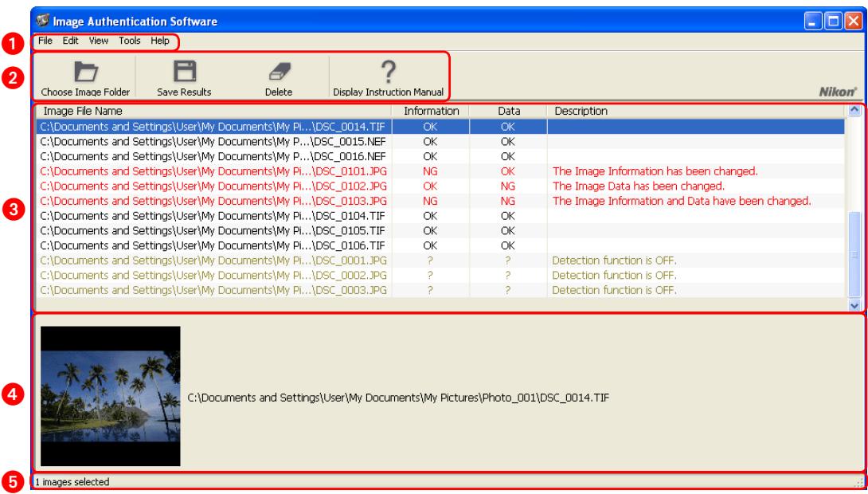Open the Tools menu
This screenshot has height=494, width=868.
coord(130,41)
